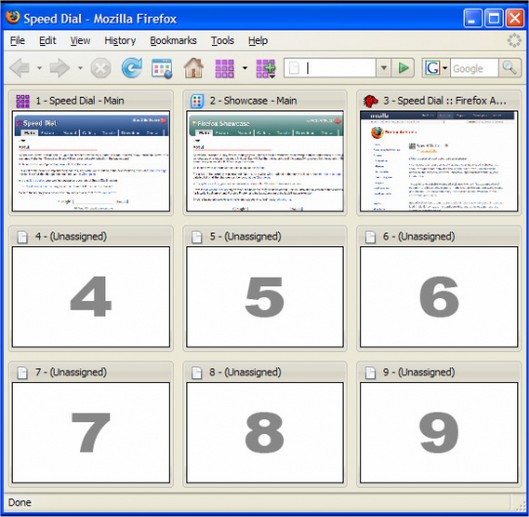Image resolution: width=529 pixels, height=517 pixels.
Task: Select the unassigned dial number 5
Action: (265, 297)
